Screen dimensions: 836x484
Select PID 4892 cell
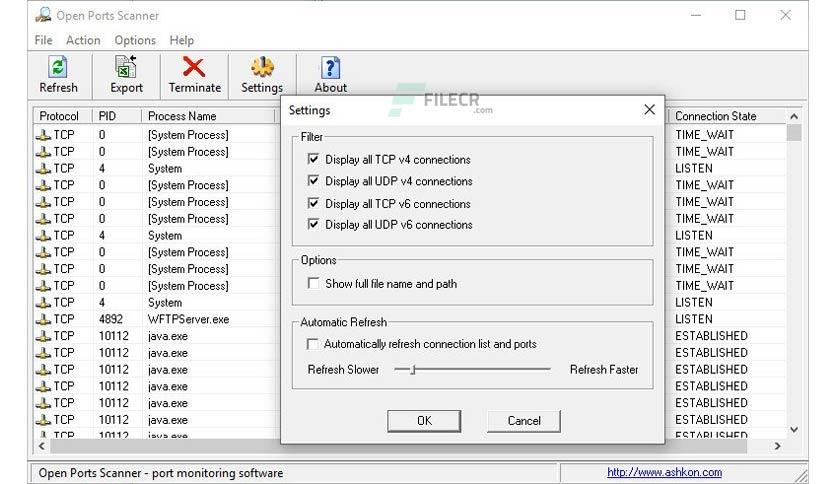point(111,319)
